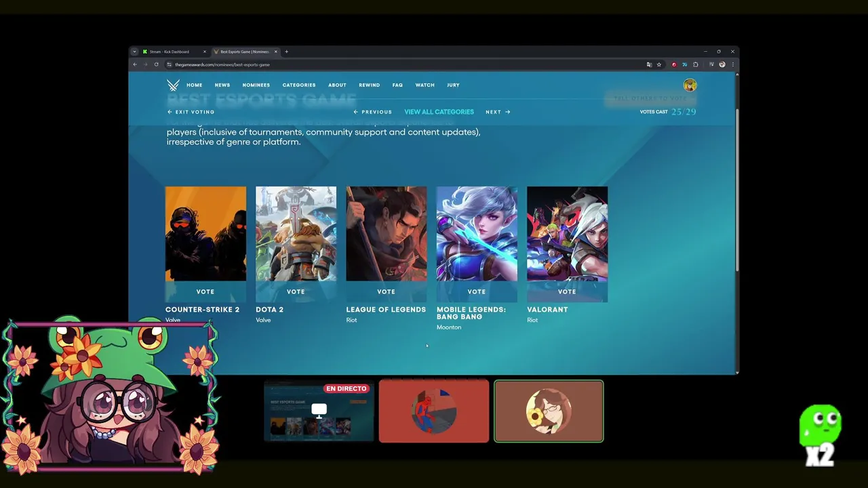Image resolution: width=868 pixels, height=488 pixels.
Task: Go to the PREVIOUS category
Action: tap(373, 112)
